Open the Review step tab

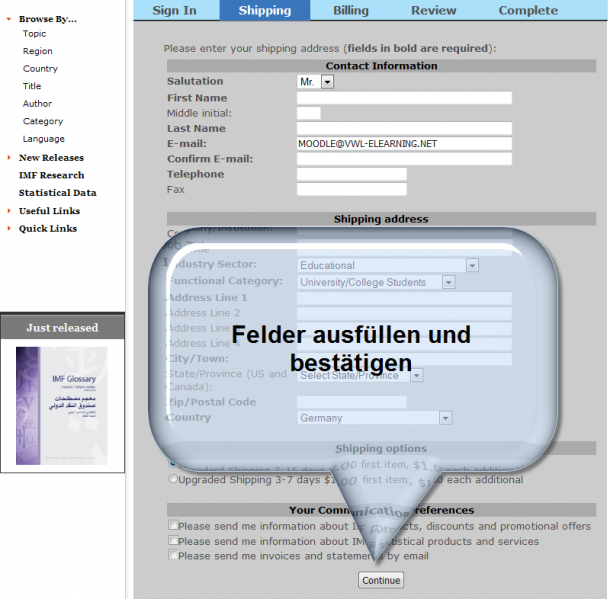(434, 10)
